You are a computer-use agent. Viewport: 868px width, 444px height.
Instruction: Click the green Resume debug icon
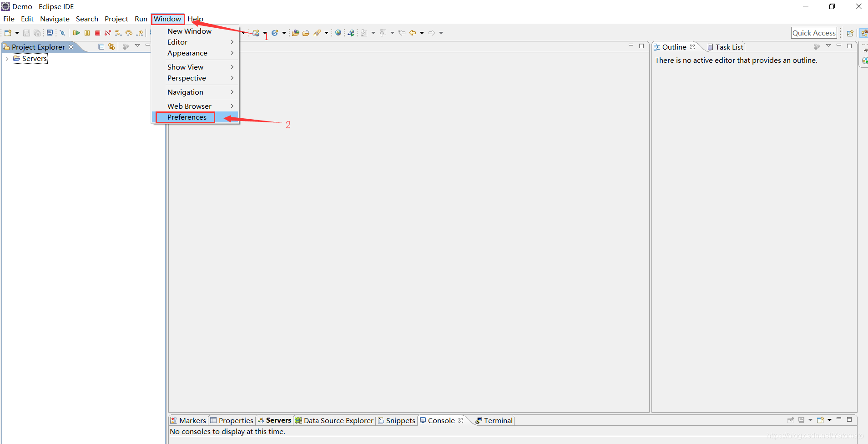tap(76, 33)
